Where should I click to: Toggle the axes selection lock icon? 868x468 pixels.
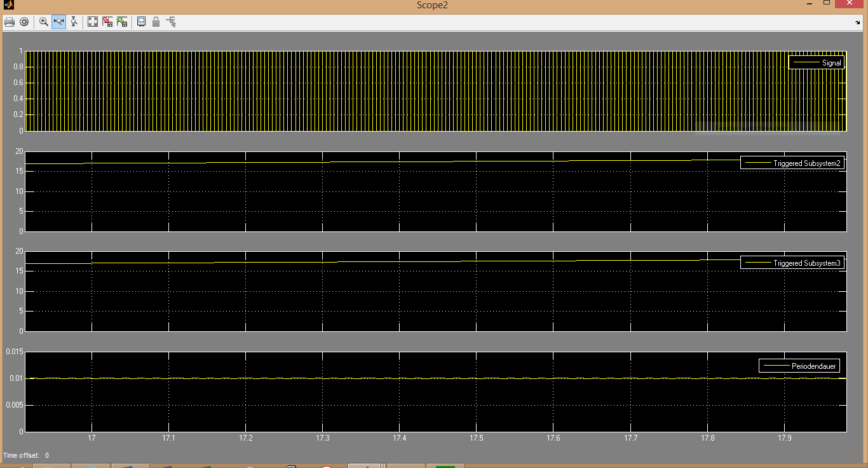pyautogui.click(x=156, y=22)
